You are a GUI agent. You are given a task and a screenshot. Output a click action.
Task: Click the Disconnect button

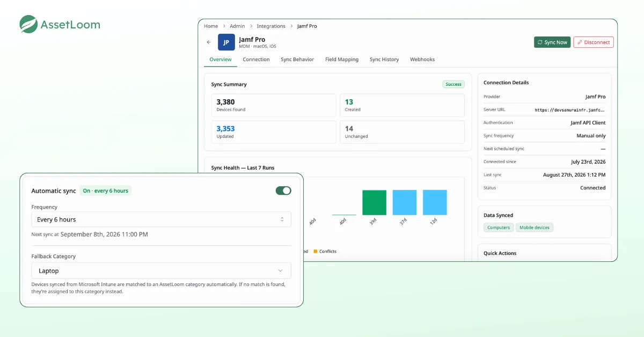[x=593, y=42]
